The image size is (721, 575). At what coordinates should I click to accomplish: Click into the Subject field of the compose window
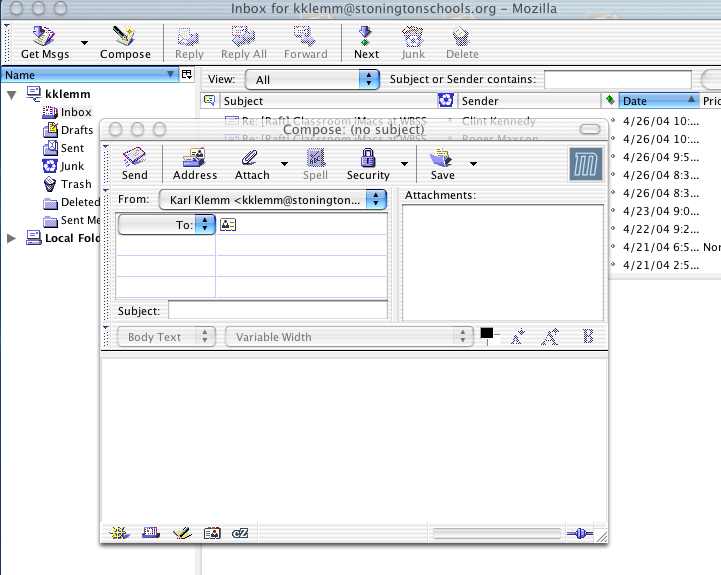(277, 311)
